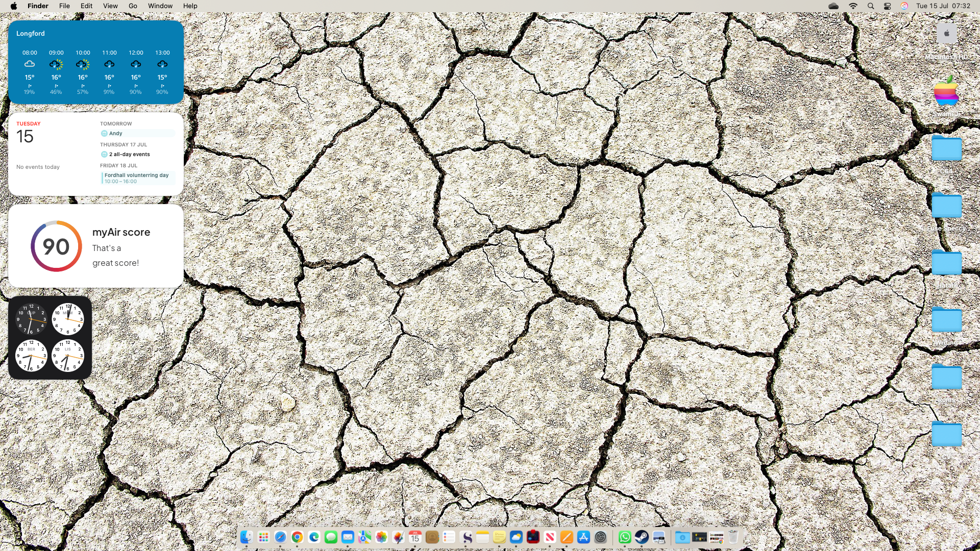
Task: Open Safari from the Dock
Action: [280, 537]
